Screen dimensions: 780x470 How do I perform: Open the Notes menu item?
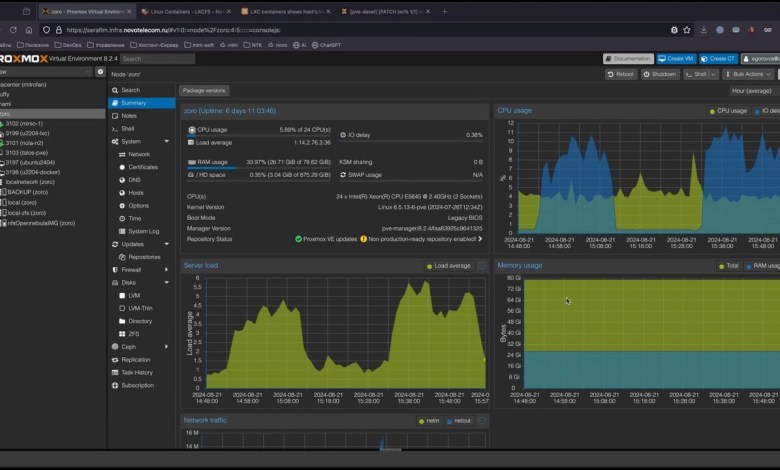click(x=141, y=116)
